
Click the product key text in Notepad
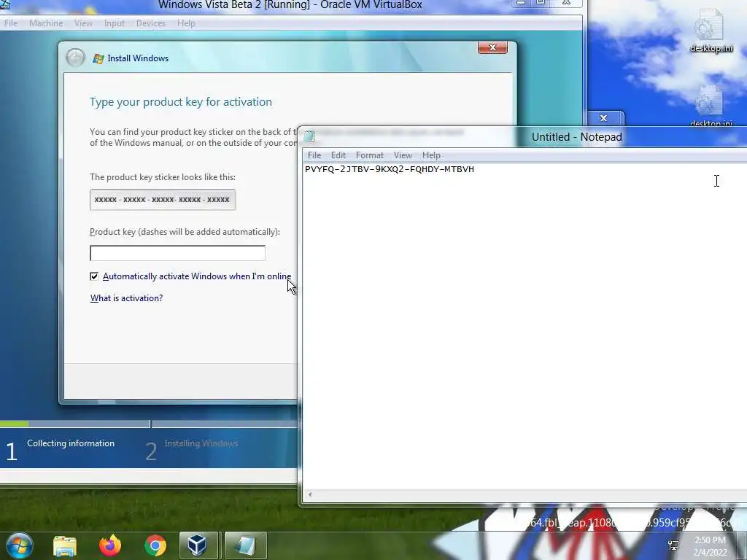pyautogui.click(x=390, y=169)
